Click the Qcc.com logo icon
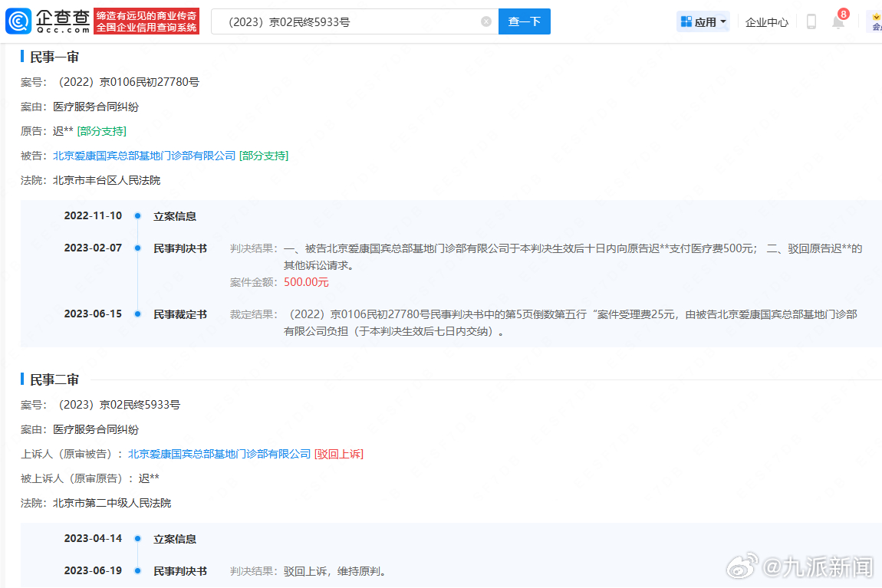Screen dimensions: 882x588 (x=18, y=21)
